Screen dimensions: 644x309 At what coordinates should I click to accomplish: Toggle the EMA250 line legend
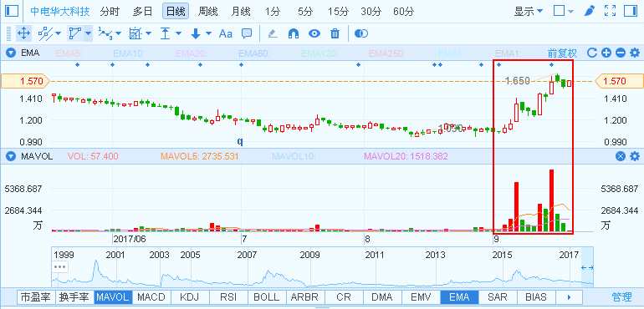click(386, 53)
